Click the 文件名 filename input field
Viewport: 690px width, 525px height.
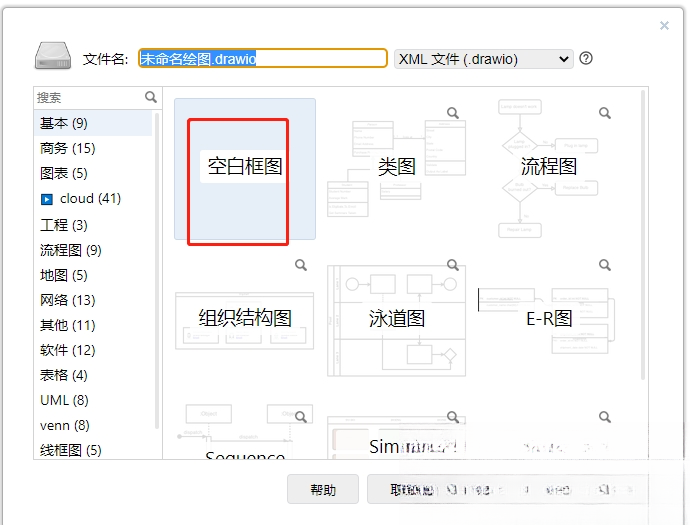[x=263, y=58]
